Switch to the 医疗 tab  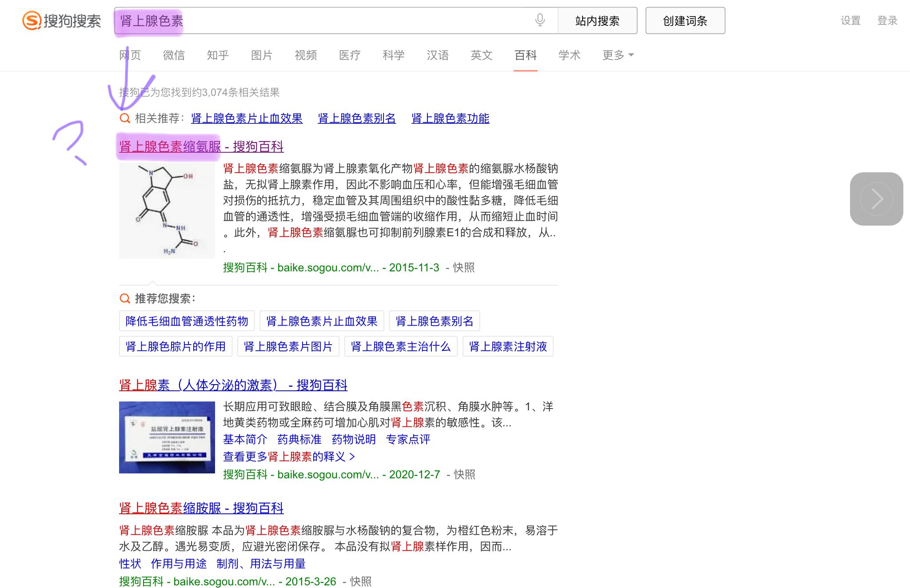[x=350, y=55]
